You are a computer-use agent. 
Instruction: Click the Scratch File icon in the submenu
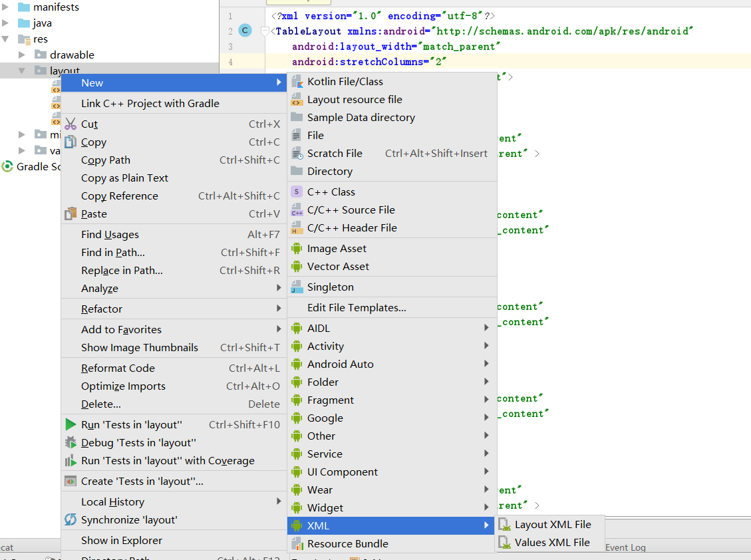pyautogui.click(x=296, y=153)
